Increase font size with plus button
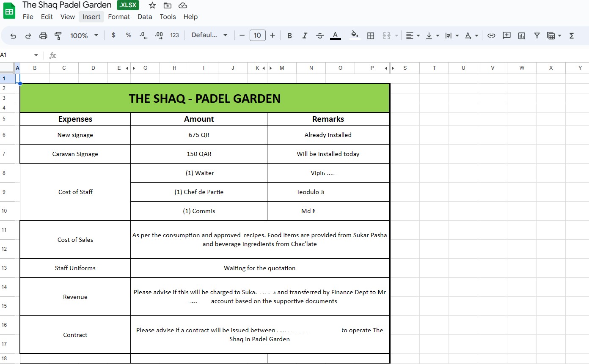Screen dimensions: 589x364 pyautogui.click(x=272, y=36)
